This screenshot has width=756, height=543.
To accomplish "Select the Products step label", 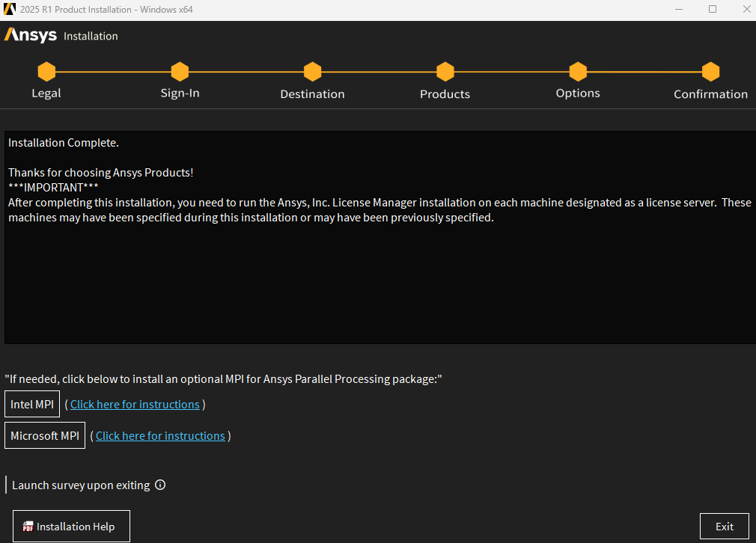I will [x=445, y=94].
